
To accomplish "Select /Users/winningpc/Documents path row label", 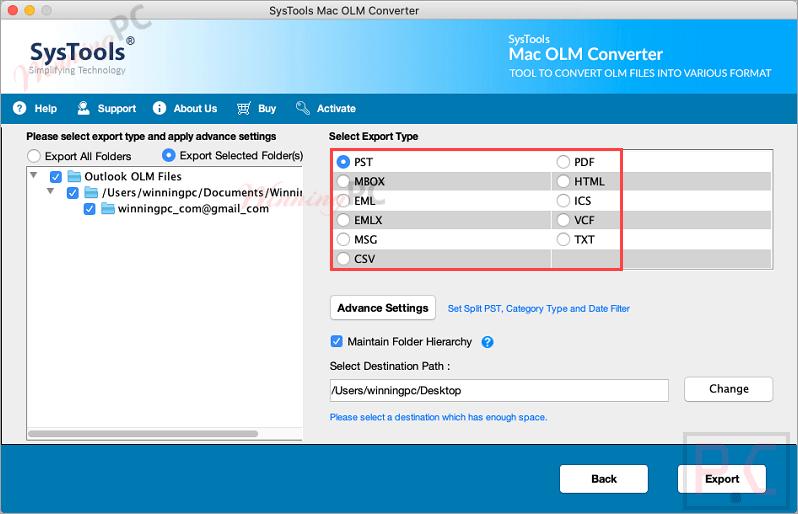I will pyautogui.click(x=202, y=192).
